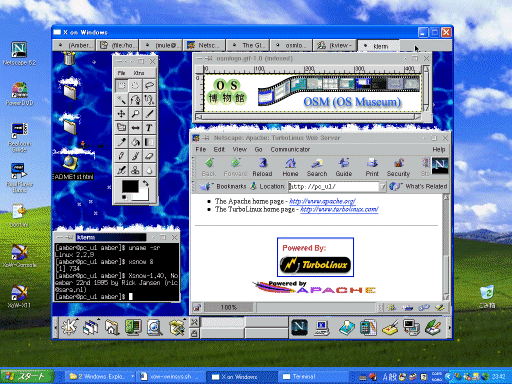Click the black foreground color swatch
Image resolution: width=512 pixels, height=384 pixels.
coord(130,186)
